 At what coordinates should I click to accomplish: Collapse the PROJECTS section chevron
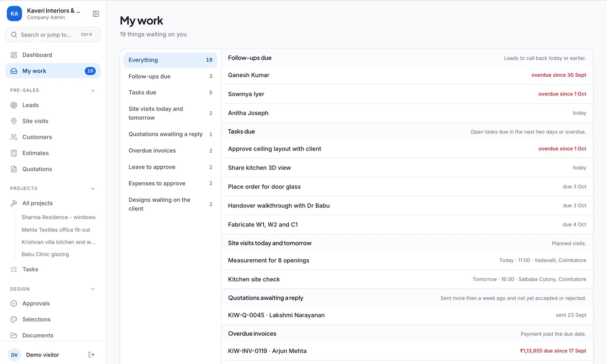click(93, 188)
